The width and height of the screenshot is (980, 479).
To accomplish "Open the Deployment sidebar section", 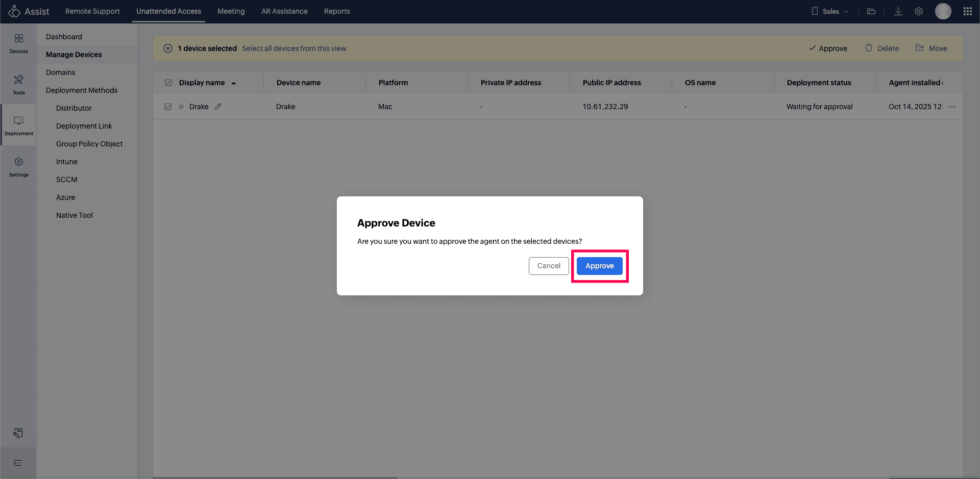I will (x=19, y=125).
